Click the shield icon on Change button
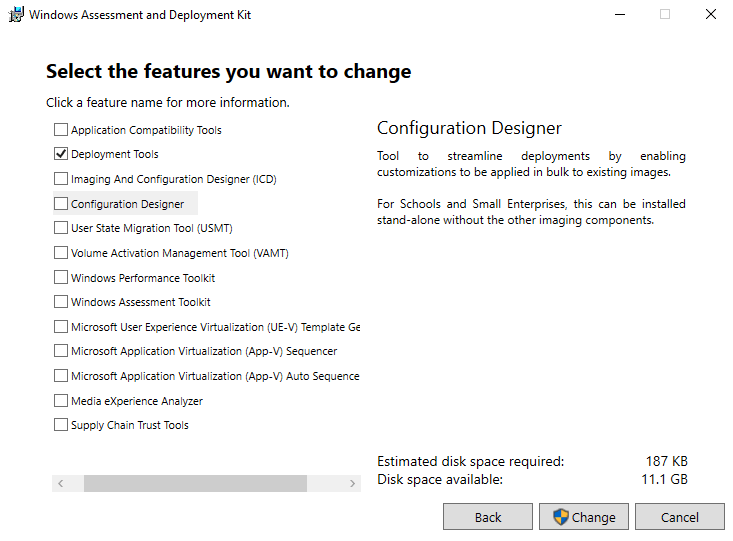Screen dimensions: 733x541 click(560, 517)
